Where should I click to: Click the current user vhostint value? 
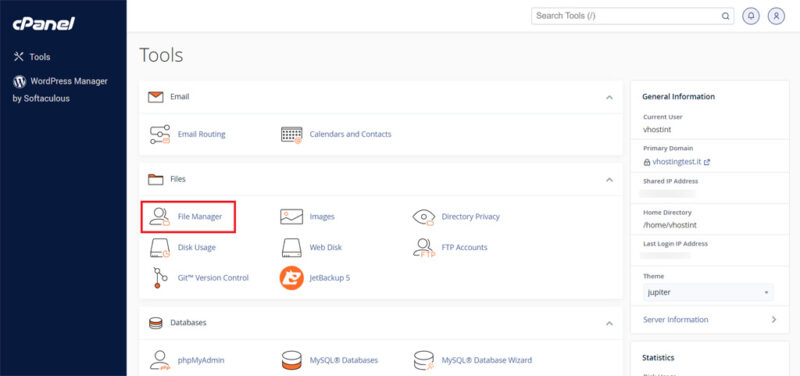657,130
